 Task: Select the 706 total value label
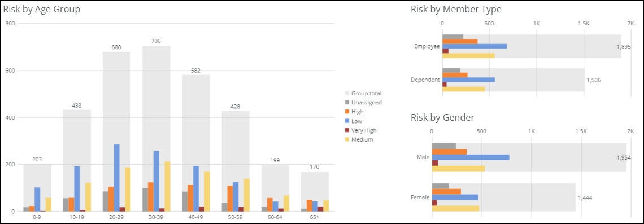tap(156, 41)
